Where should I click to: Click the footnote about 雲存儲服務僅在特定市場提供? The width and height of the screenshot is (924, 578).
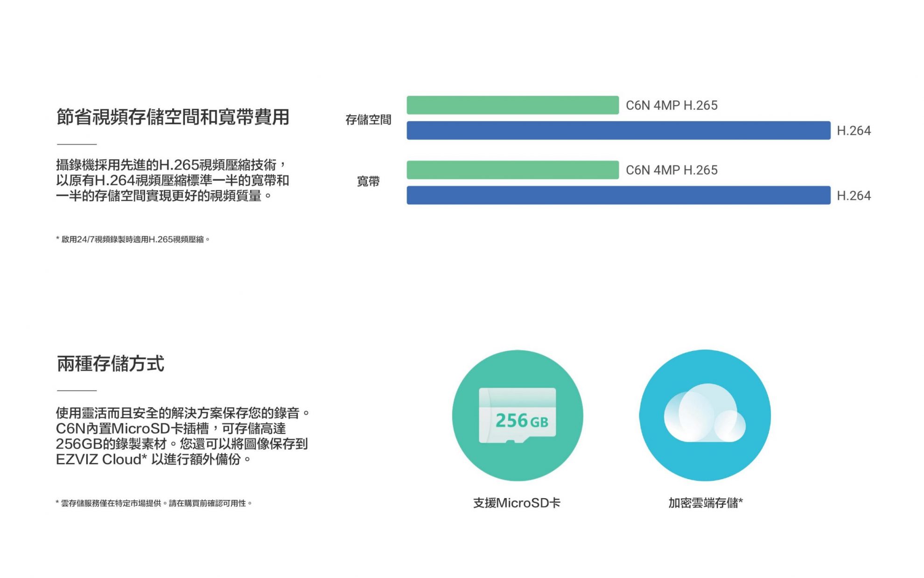[x=154, y=503]
